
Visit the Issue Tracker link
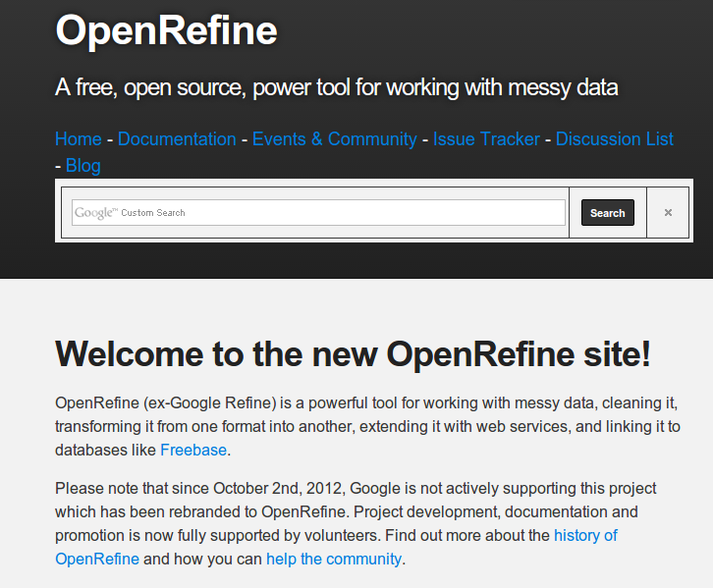coord(486,139)
